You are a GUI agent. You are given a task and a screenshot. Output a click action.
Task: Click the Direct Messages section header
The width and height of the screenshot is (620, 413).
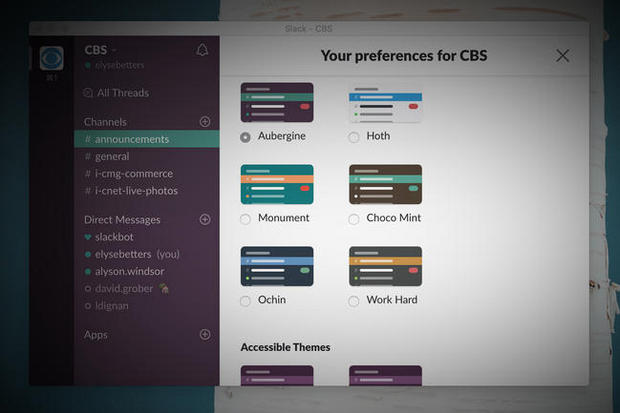[122, 220]
